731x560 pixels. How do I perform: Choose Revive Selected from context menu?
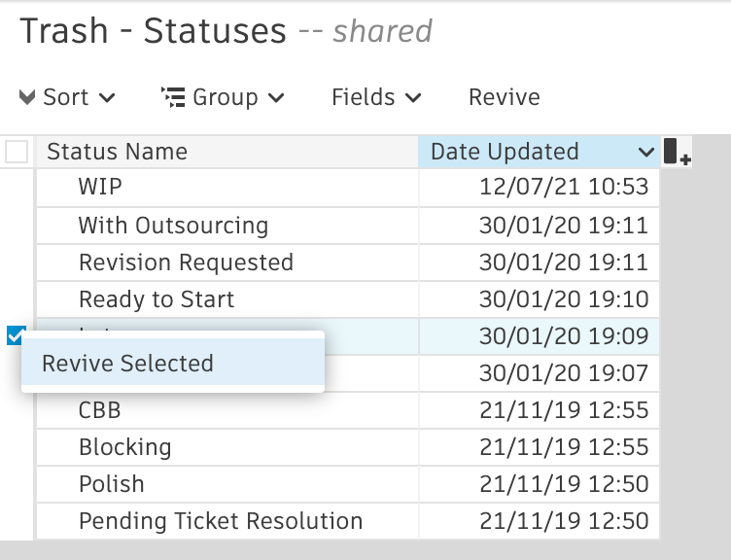coord(127,364)
